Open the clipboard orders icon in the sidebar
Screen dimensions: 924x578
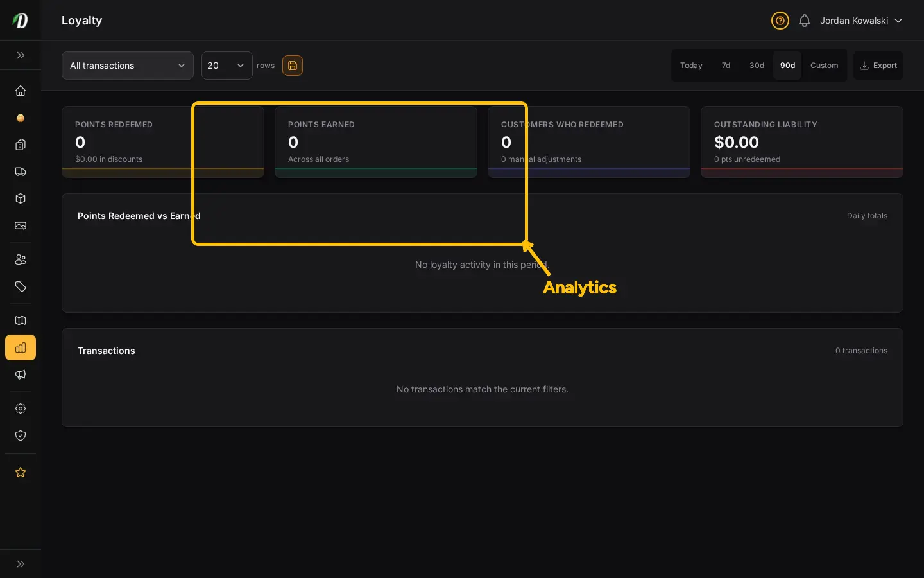tap(21, 144)
